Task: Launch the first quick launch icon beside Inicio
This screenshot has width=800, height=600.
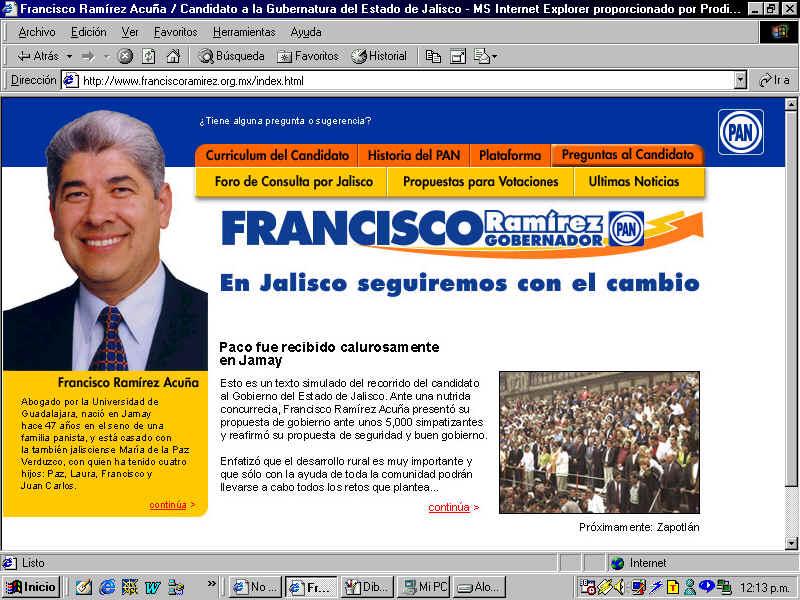Action: (x=83, y=587)
